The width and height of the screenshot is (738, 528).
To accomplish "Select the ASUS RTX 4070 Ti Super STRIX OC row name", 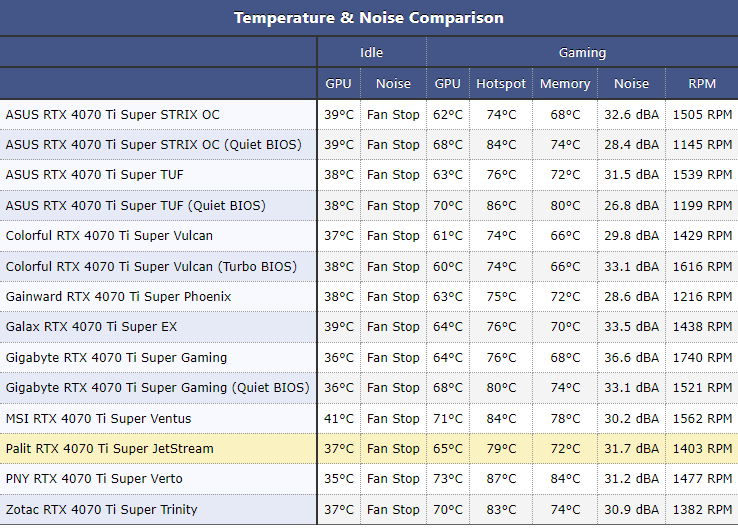I will [x=113, y=115].
